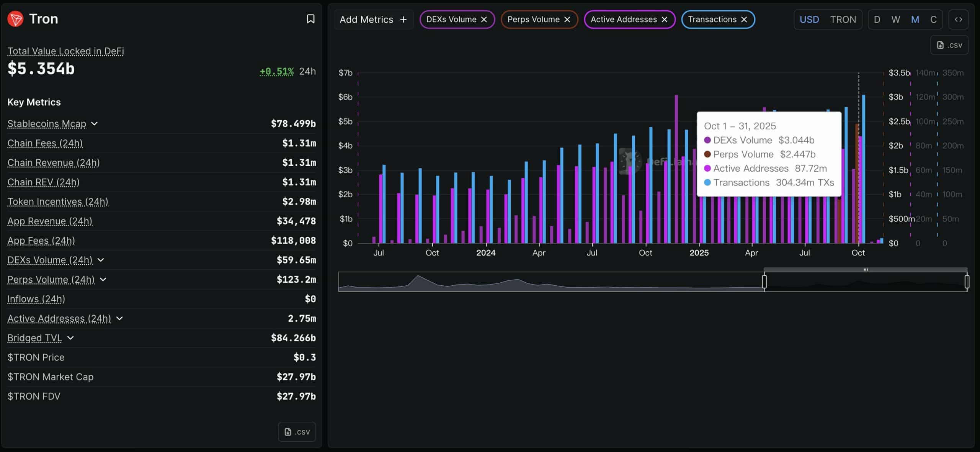The width and height of the screenshot is (980, 452).
Task: Remove the Perps Volume metric chip
Action: (x=567, y=19)
